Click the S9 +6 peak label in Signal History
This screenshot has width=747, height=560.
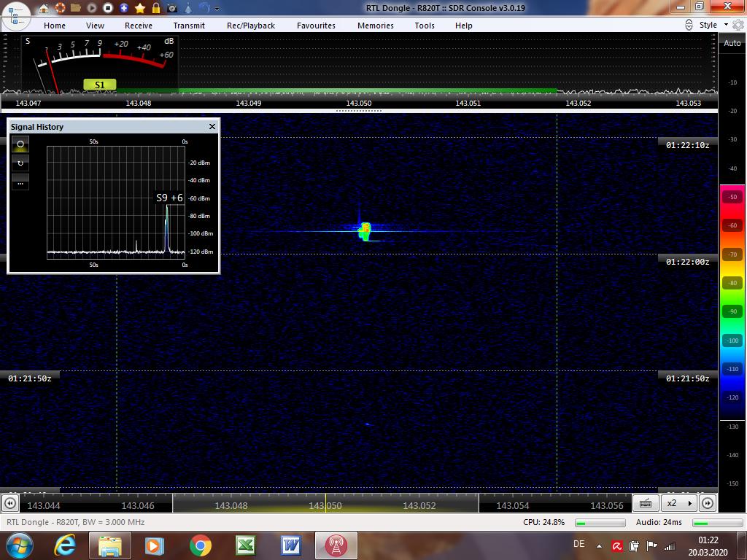169,198
